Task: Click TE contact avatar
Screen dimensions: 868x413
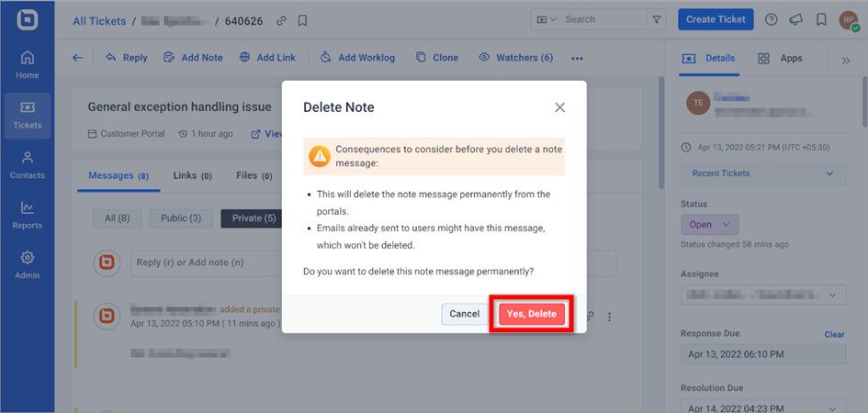Action: click(x=697, y=103)
